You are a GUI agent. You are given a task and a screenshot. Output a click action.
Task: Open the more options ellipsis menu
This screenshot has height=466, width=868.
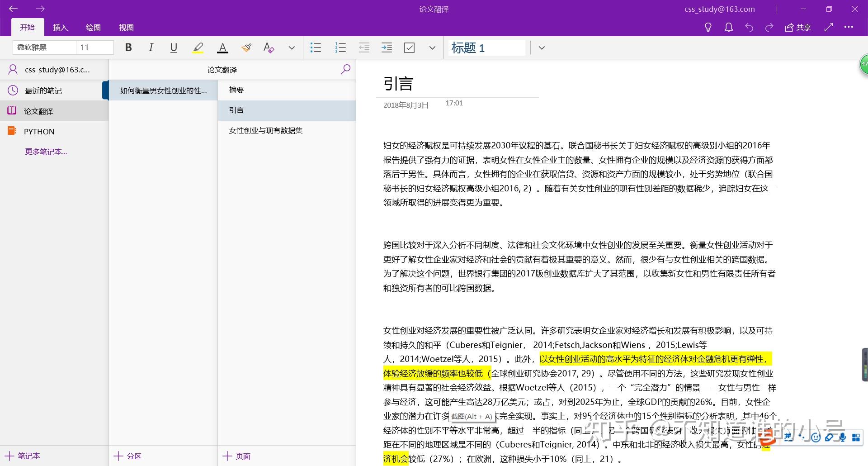pyautogui.click(x=849, y=27)
